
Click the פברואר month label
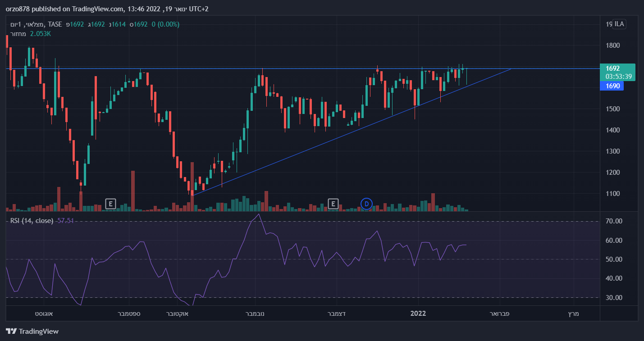499,313
